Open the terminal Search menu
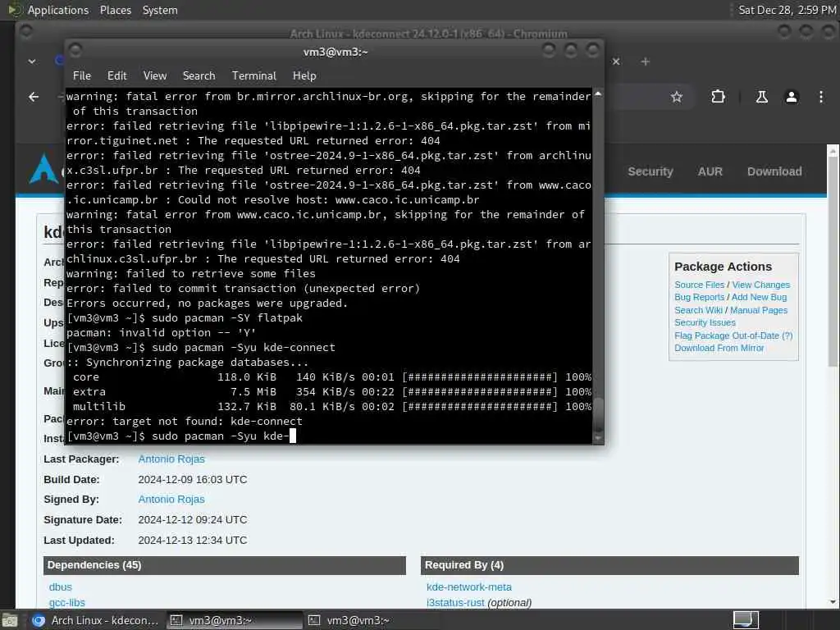The width and height of the screenshot is (840, 630). click(x=199, y=75)
